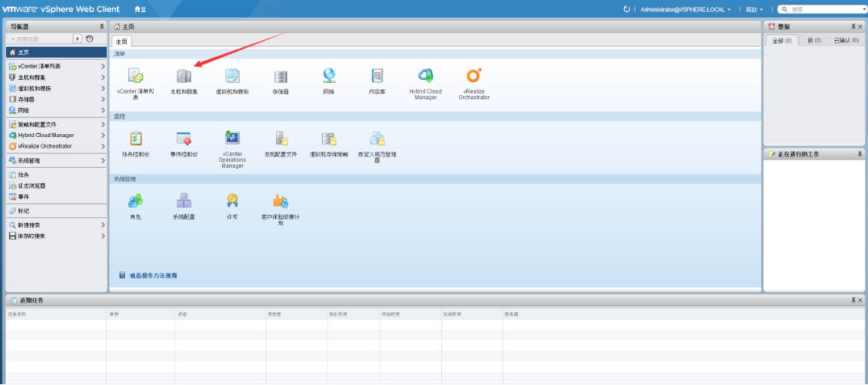The image size is (868, 385).
Task: Open Administrator@VSPHERE.LOCAL user dropdown
Action: pos(685,9)
